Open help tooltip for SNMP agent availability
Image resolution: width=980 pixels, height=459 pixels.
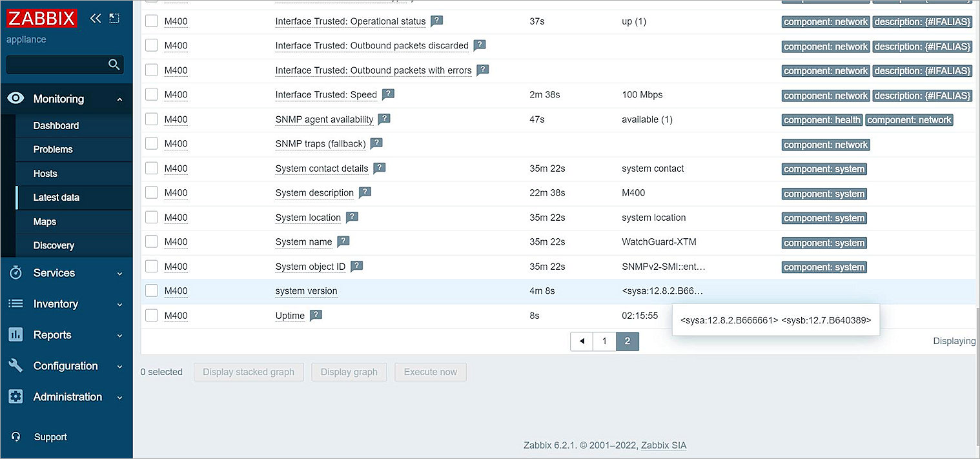click(x=384, y=119)
